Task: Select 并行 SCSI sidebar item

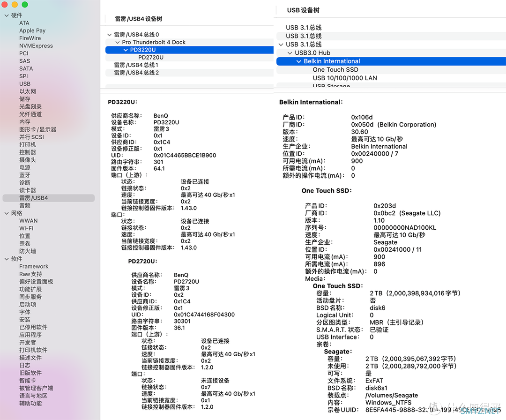Action: 32,137
